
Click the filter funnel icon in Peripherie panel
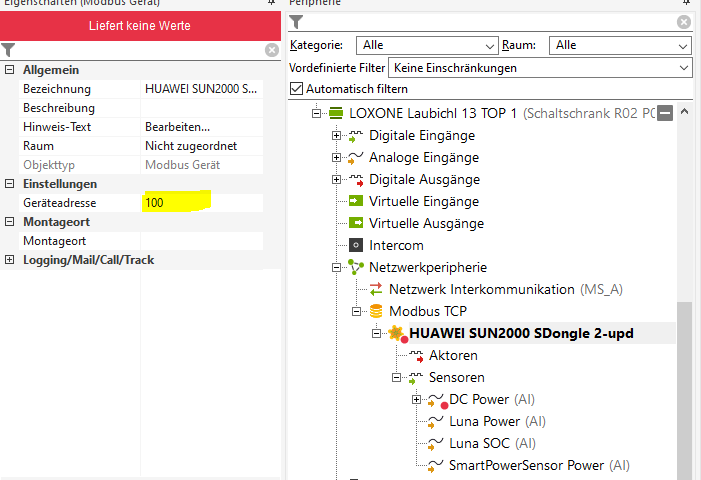[x=296, y=22]
